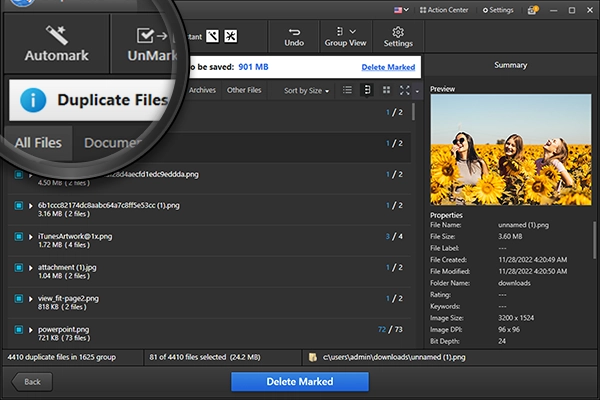
Task: Open Settings in the title bar
Action: (x=498, y=10)
